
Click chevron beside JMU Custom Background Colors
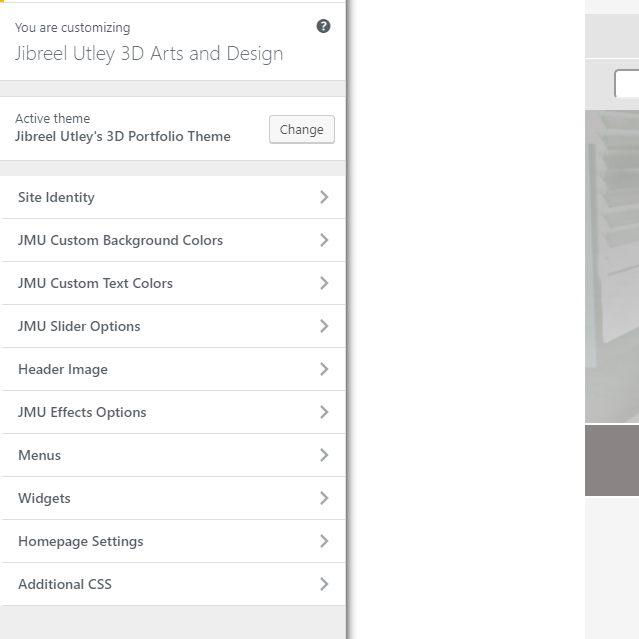click(323, 240)
